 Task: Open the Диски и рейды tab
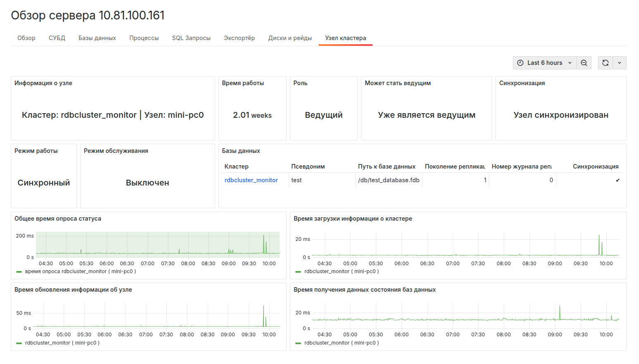[x=290, y=38]
